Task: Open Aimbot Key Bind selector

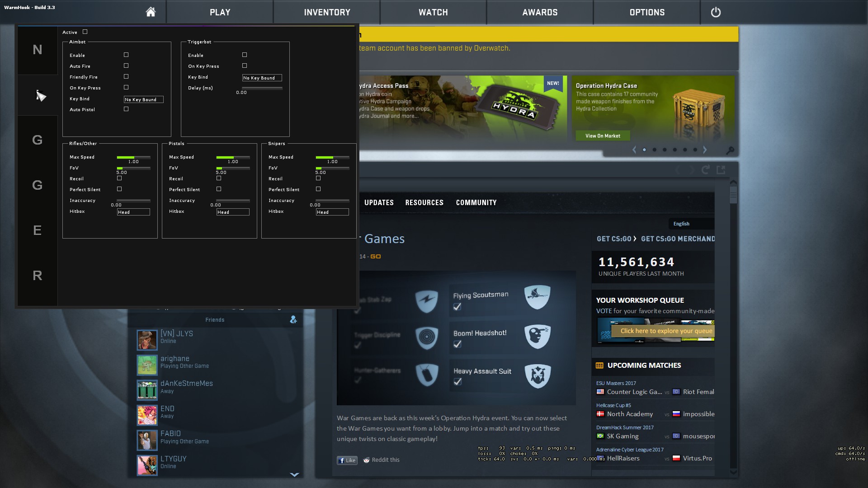Action: click(144, 99)
